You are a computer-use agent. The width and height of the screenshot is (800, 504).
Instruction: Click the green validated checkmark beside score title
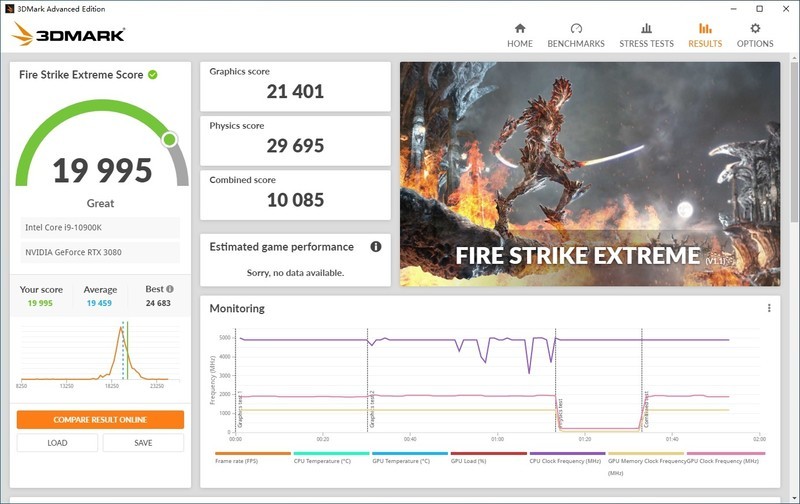(x=153, y=75)
